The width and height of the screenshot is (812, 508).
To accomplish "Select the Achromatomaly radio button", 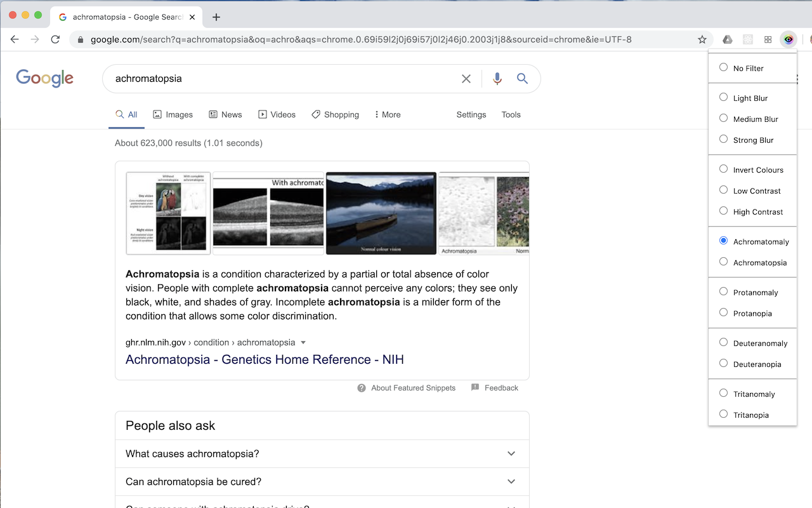I will [x=723, y=241].
